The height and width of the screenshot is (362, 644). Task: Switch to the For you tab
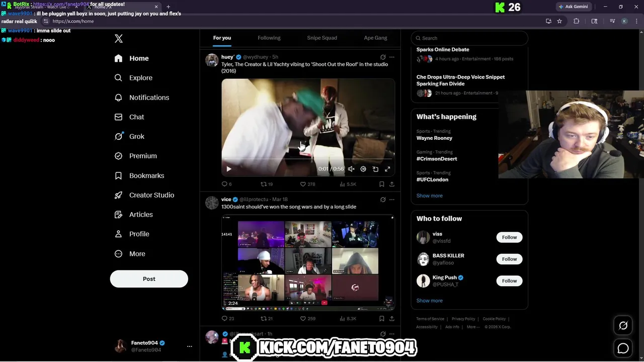[x=222, y=38]
